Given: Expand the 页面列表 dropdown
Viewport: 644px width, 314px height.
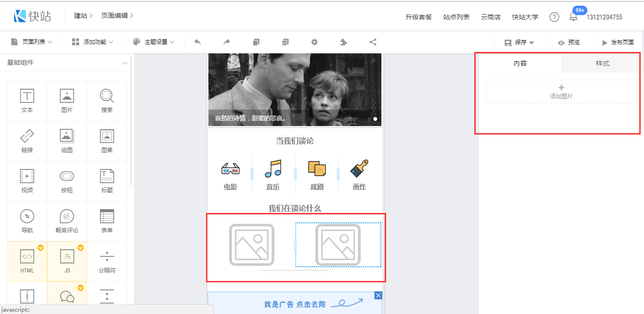Looking at the screenshot, I should pos(32,42).
